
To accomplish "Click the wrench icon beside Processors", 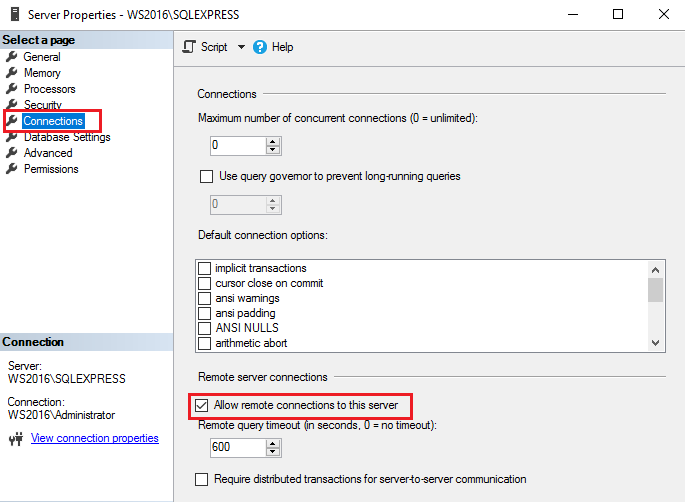I will [x=12, y=89].
